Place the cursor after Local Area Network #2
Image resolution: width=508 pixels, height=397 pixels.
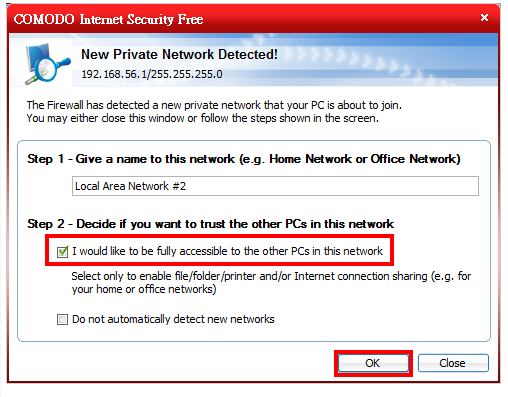[x=187, y=186]
